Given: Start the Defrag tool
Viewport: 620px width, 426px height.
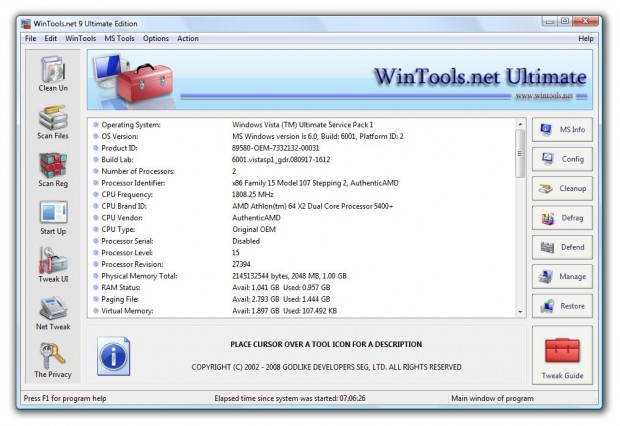Looking at the screenshot, I should 562,218.
